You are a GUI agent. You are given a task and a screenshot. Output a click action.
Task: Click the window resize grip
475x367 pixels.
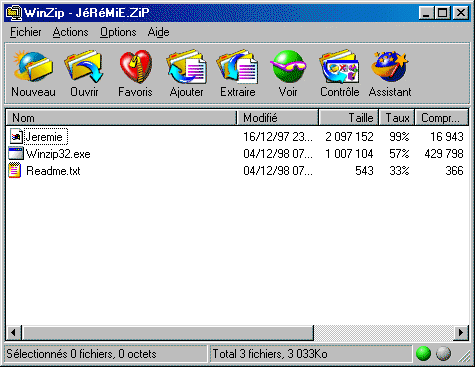(x=464, y=356)
